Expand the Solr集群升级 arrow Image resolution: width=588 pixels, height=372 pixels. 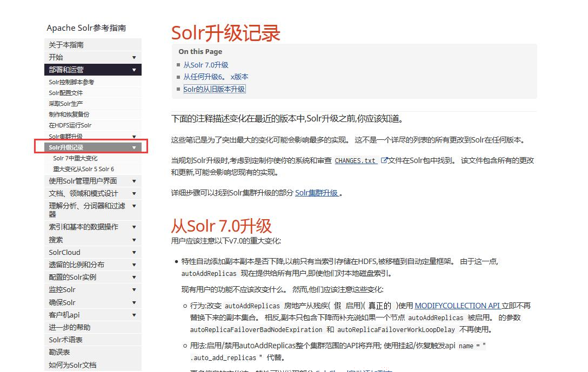pyautogui.click(x=134, y=137)
